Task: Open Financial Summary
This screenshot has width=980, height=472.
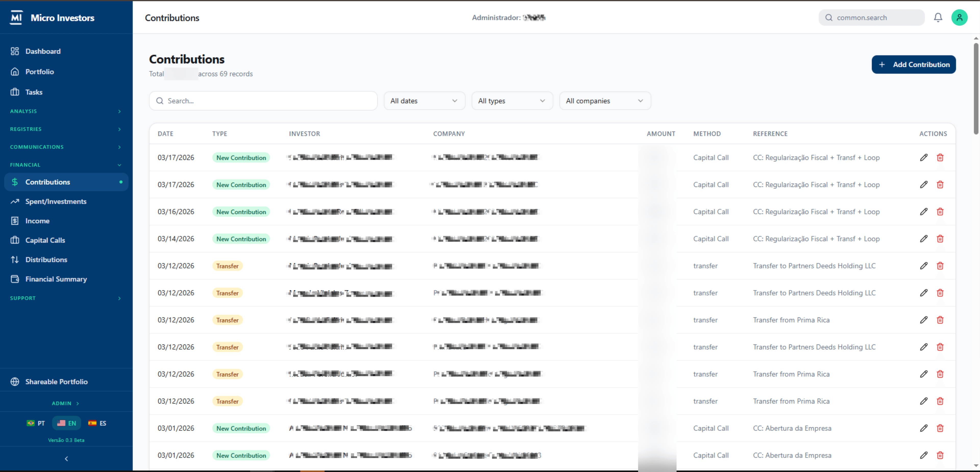Action: (x=66, y=279)
